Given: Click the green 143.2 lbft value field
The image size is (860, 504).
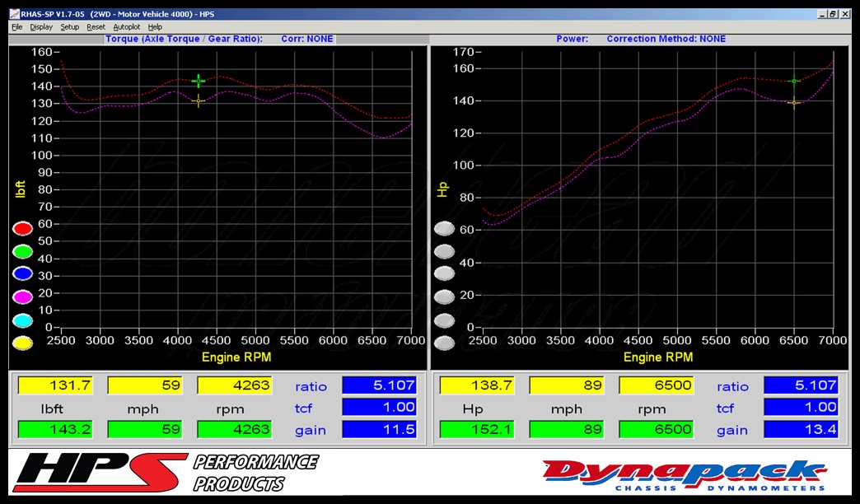Looking at the screenshot, I should tap(55, 429).
